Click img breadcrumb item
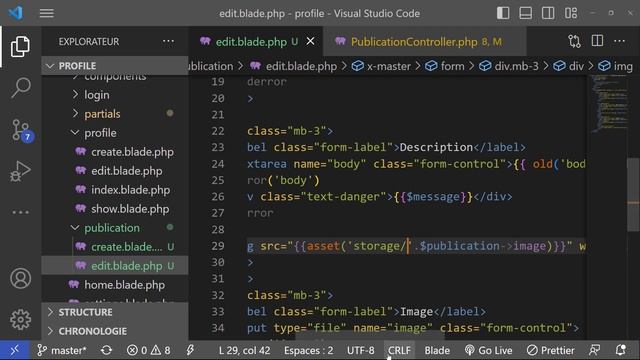640x360 pixels. [x=623, y=66]
